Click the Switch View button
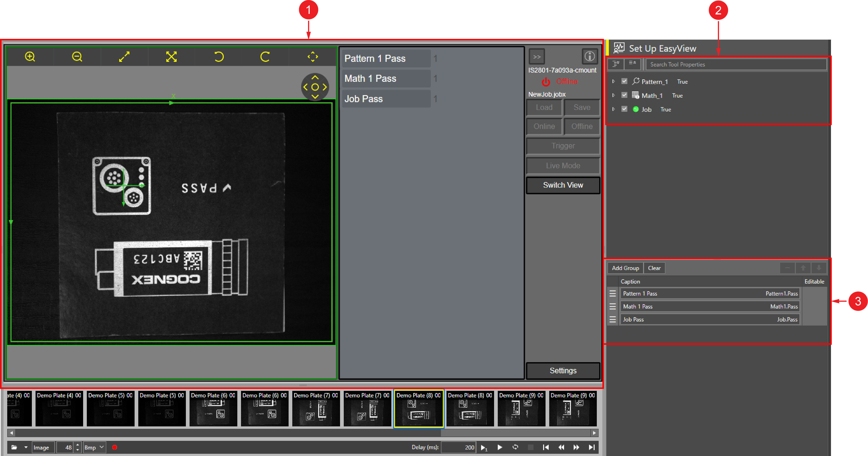 pyautogui.click(x=563, y=185)
